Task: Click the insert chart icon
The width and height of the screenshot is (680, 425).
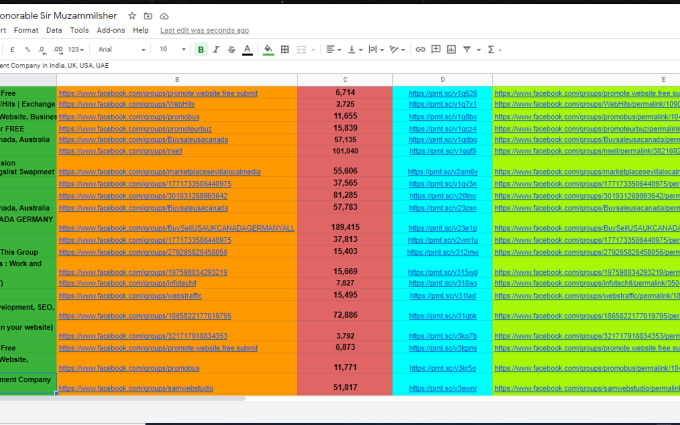Action: pos(452,49)
